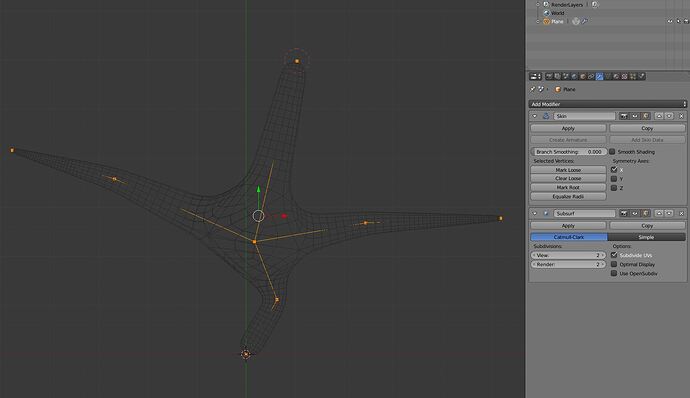The height and width of the screenshot is (398, 690).
Task: Move the Skin modifier down in stack
Action: click(x=669, y=116)
